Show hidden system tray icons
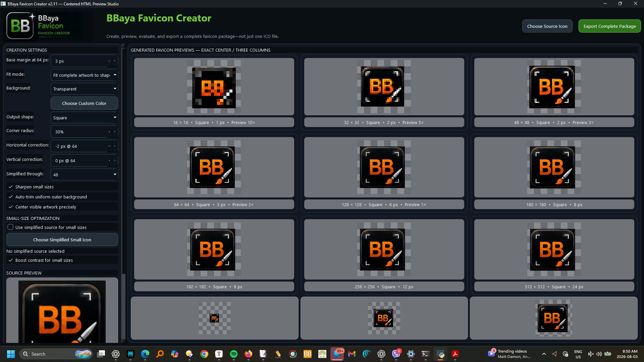This screenshot has height=362, width=644. 544,354
